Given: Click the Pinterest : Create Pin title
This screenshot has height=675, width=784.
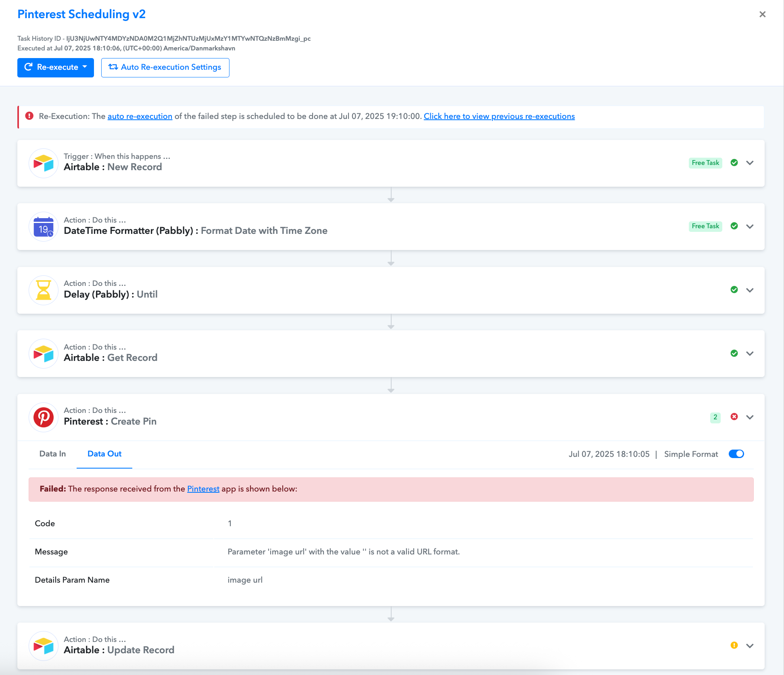Looking at the screenshot, I should pyautogui.click(x=110, y=421).
